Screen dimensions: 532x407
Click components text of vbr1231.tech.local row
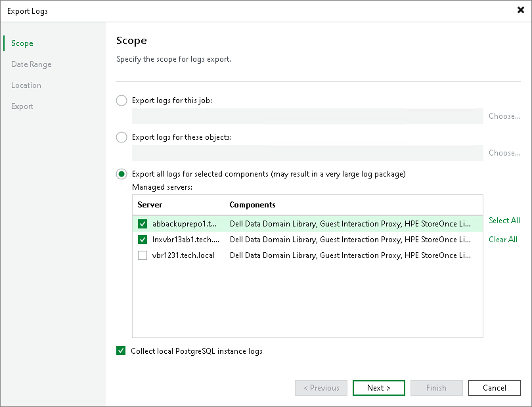click(350, 255)
